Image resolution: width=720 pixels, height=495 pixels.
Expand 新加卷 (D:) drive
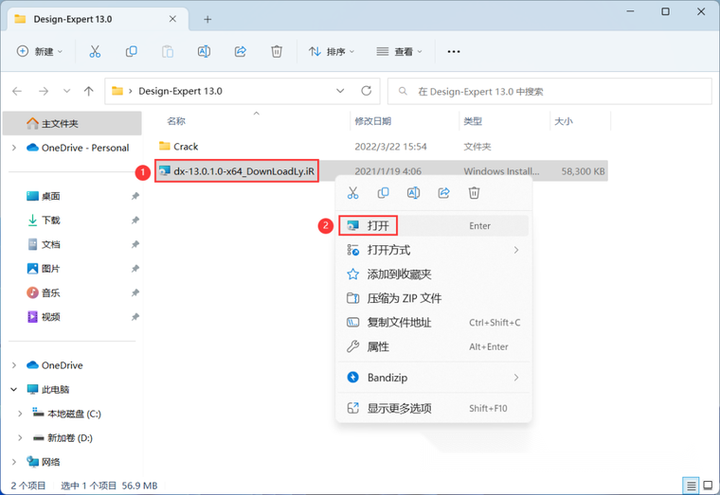click(x=20, y=438)
